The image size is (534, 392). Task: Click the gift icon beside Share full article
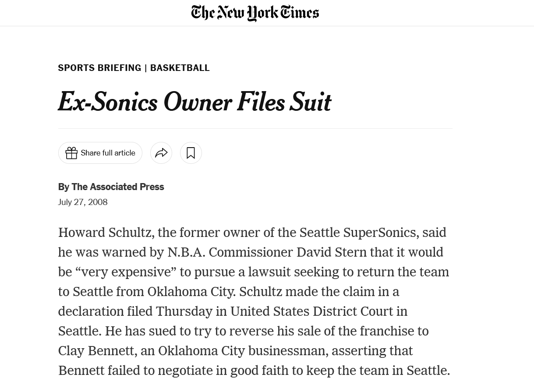point(71,153)
